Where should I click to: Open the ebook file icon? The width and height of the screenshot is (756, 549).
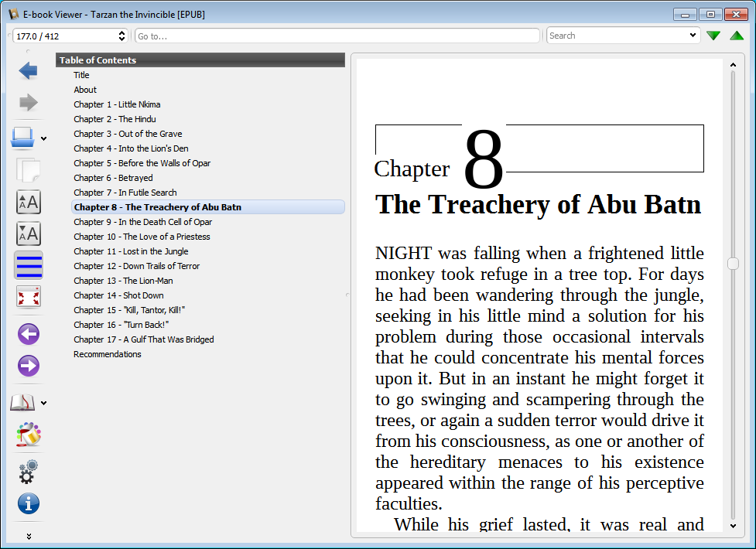(x=22, y=138)
